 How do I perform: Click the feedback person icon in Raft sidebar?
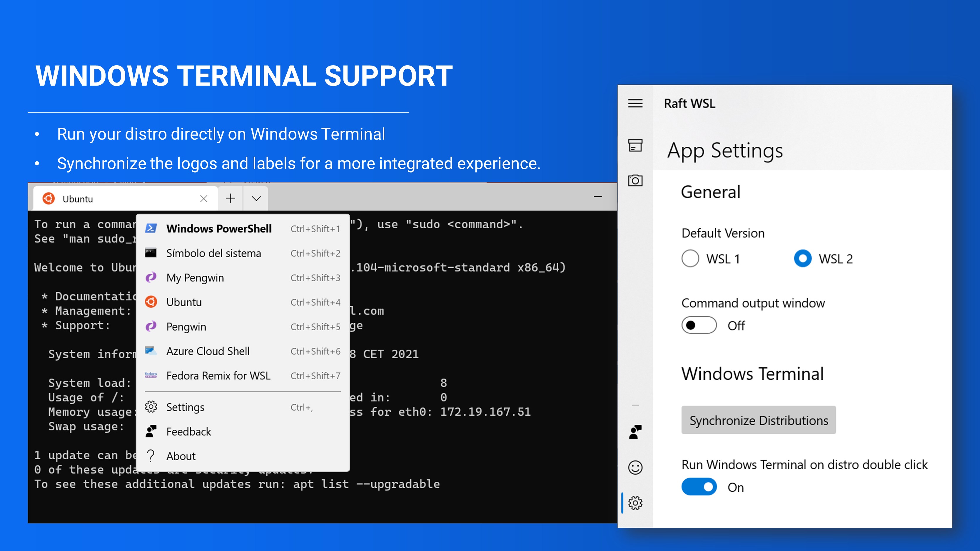pos(635,432)
